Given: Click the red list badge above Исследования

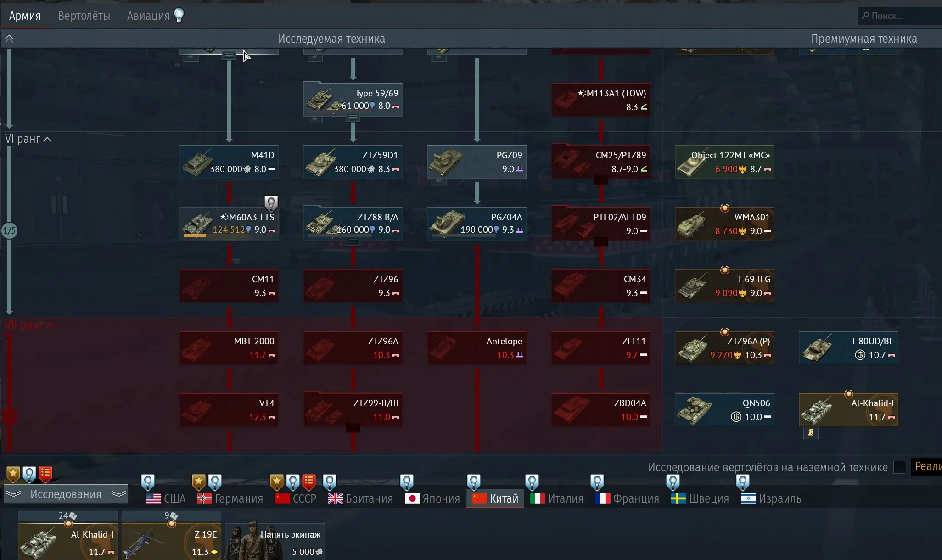Looking at the screenshot, I should click(x=45, y=474).
